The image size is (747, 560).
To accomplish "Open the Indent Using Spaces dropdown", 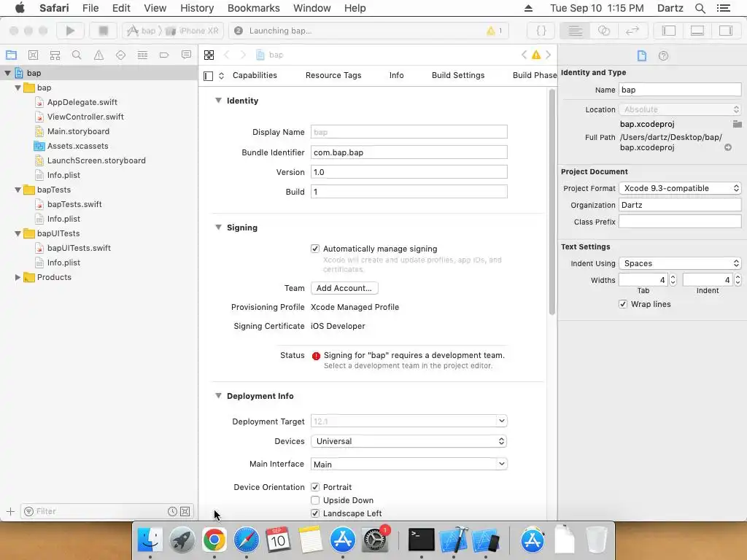I will (680, 263).
